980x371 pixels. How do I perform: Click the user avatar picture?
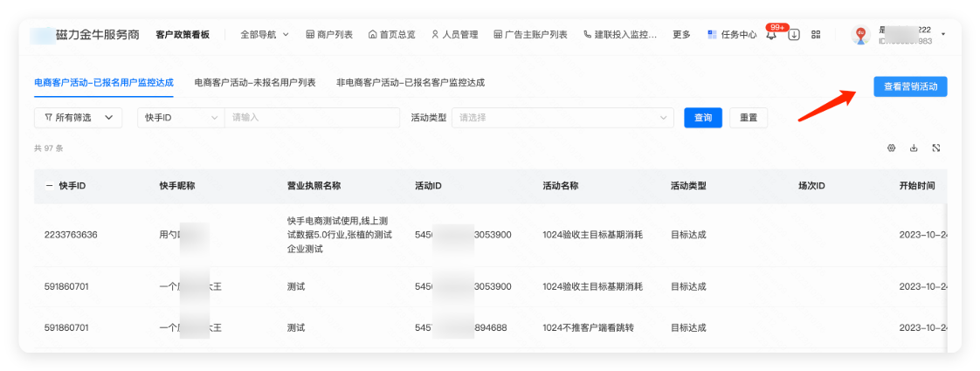point(860,35)
